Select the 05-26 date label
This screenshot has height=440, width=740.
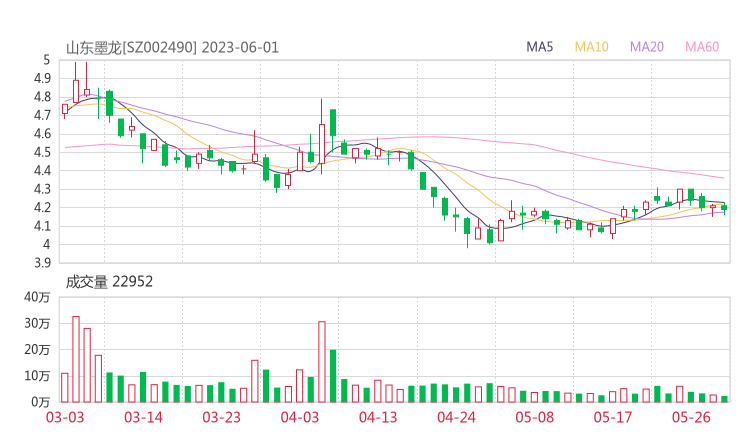pos(691,418)
